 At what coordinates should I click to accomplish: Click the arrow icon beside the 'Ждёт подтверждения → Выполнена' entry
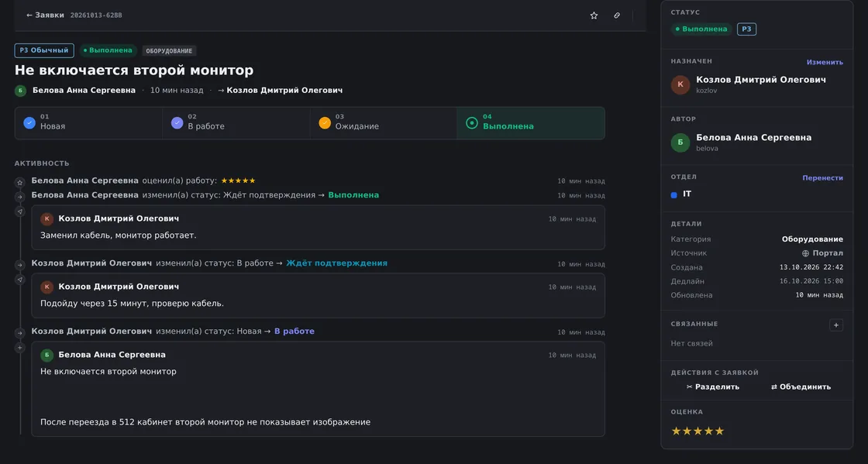click(x=20, y=196)
